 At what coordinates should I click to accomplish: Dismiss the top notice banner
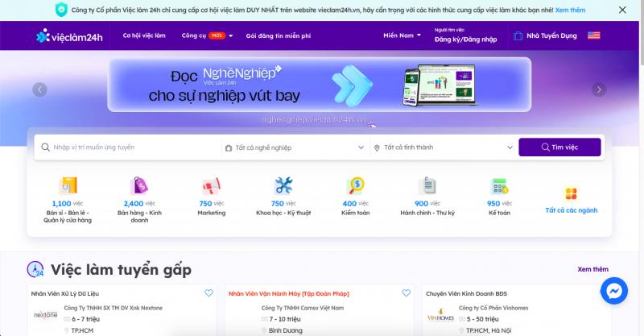pyautogui.click(x=622, y=10)
